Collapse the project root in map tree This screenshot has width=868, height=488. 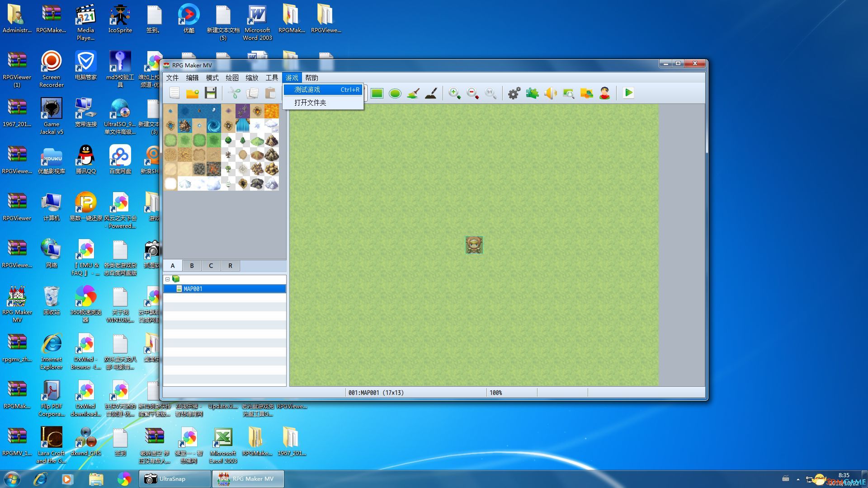pos(167,279)
